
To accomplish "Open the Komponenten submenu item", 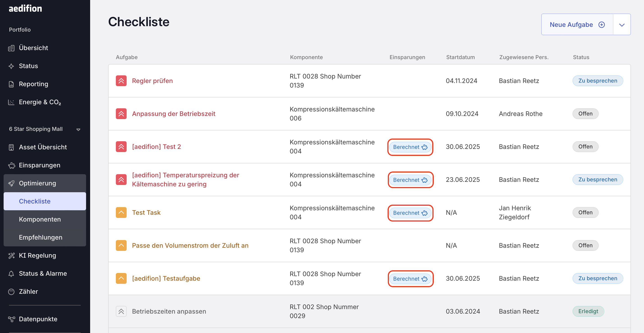I will pyautogui.click(x=45, y=219).
